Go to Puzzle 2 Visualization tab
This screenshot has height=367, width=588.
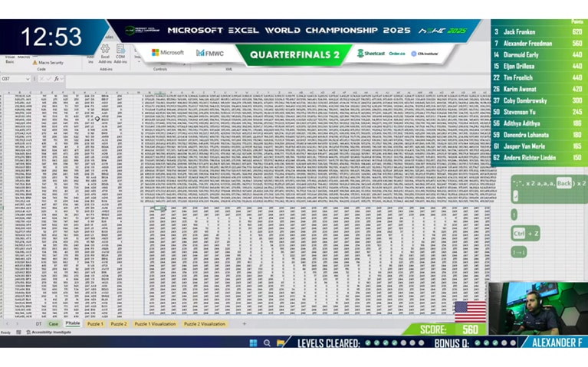[205, 323]
